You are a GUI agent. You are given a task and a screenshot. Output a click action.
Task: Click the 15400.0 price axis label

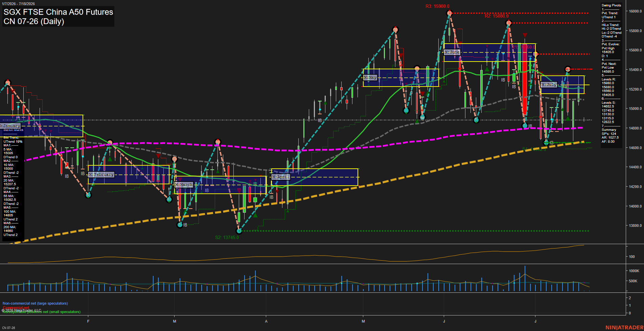click(635, 70)
